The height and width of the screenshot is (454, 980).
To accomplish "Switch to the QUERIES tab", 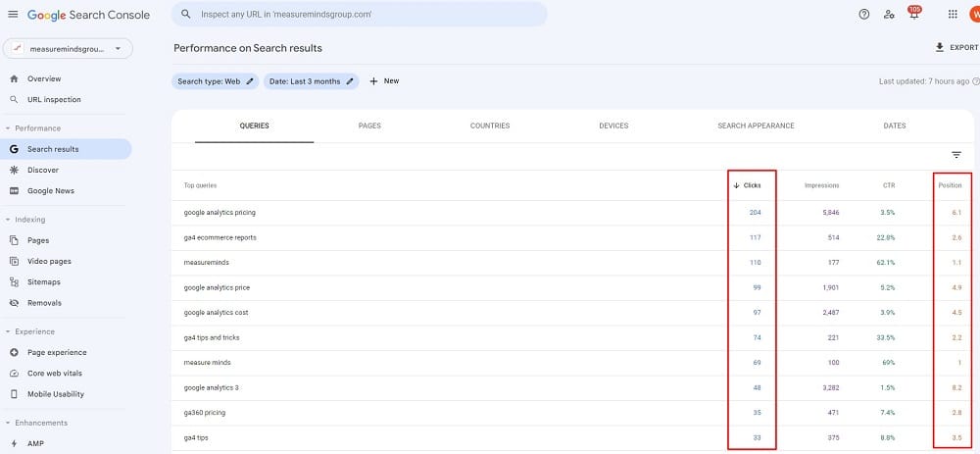I will coord(255,126).
